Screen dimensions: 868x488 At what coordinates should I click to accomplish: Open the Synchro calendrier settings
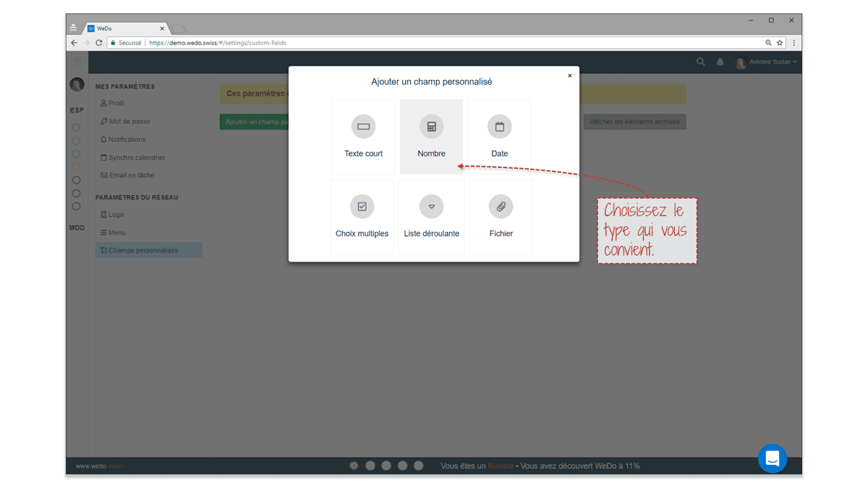coord(133,157)
